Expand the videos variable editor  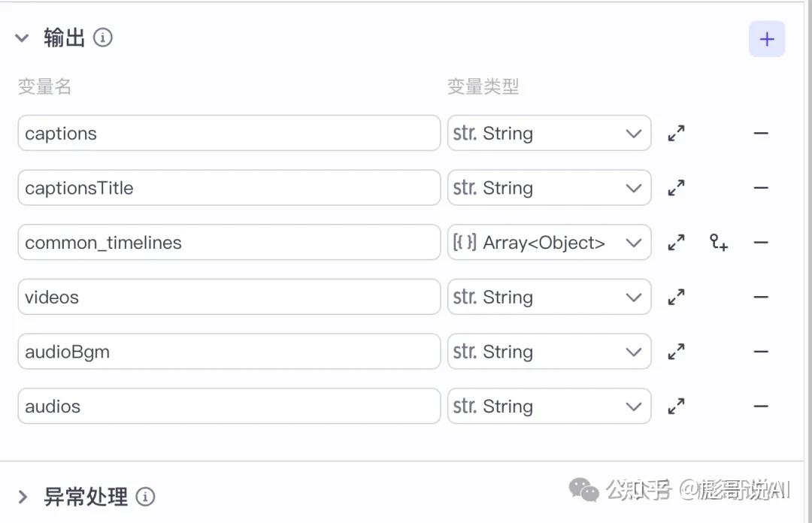[x=676, y=298]
